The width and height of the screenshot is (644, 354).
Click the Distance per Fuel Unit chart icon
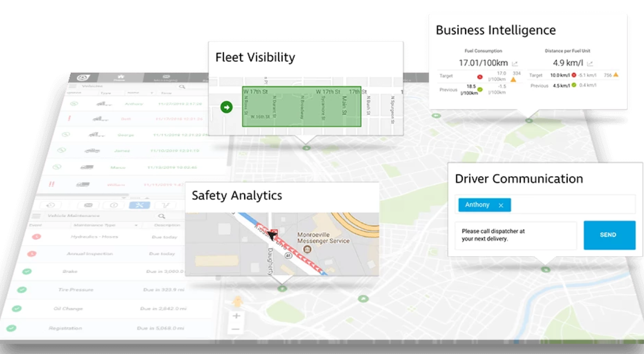click(x=590, y=64)
